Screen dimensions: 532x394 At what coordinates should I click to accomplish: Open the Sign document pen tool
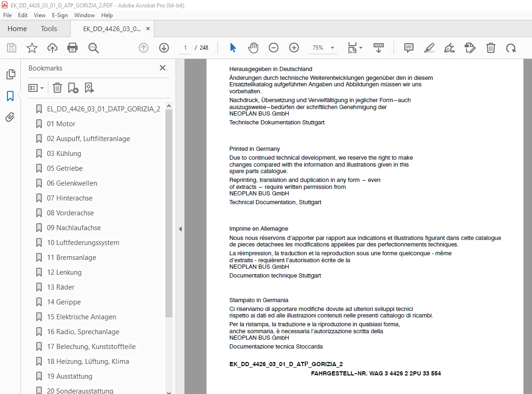pyautogui.click(x=450, y=48)
